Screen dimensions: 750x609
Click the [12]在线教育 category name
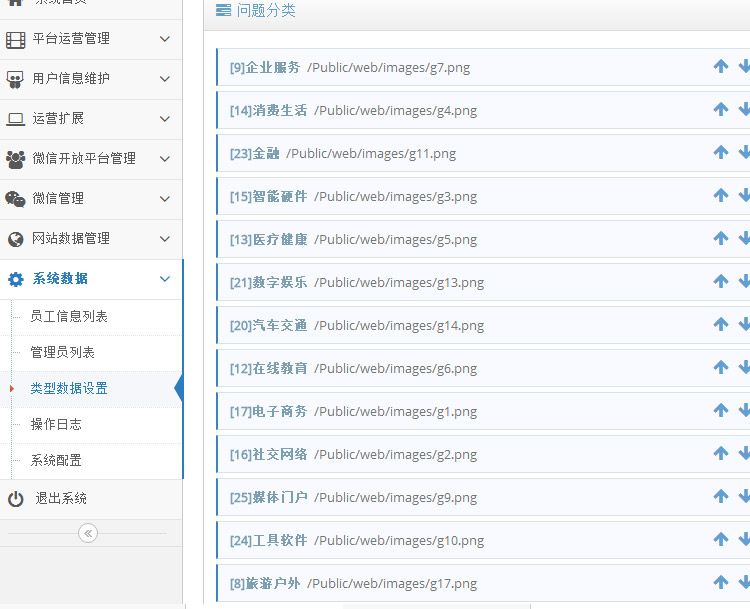pyautogui.click(x=268, y=368)
